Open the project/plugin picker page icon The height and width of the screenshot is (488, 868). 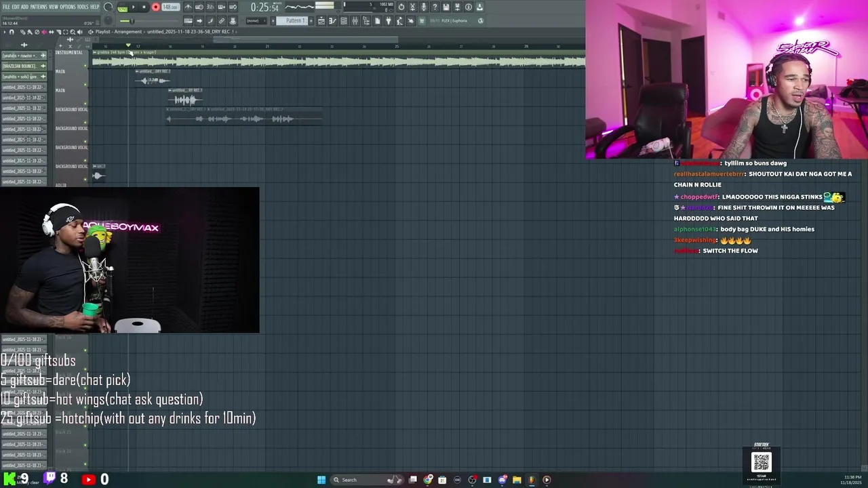coord(377,21)
